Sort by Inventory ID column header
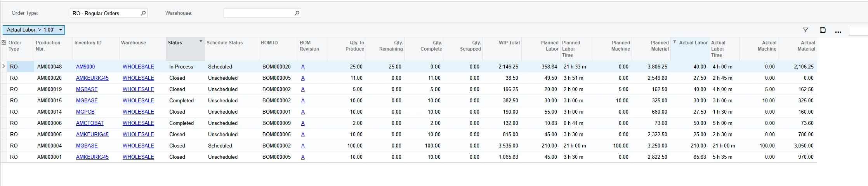868x186 pixels. tap(96, 49)
